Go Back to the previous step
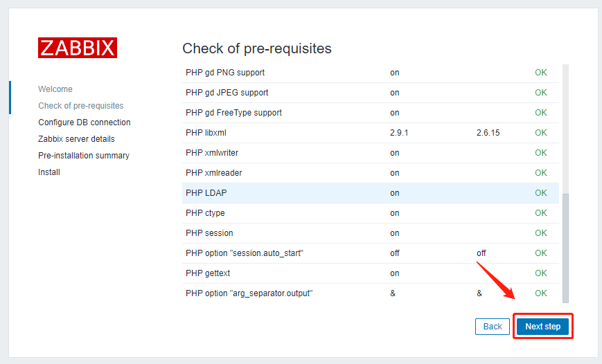This screenshot has height=364, width=602. coord(492,327)
